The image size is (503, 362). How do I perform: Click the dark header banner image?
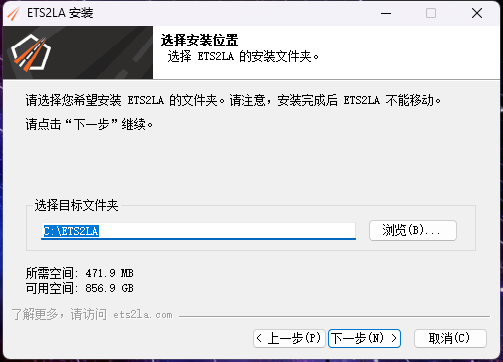pyautogui.click(x=78, y=53)
